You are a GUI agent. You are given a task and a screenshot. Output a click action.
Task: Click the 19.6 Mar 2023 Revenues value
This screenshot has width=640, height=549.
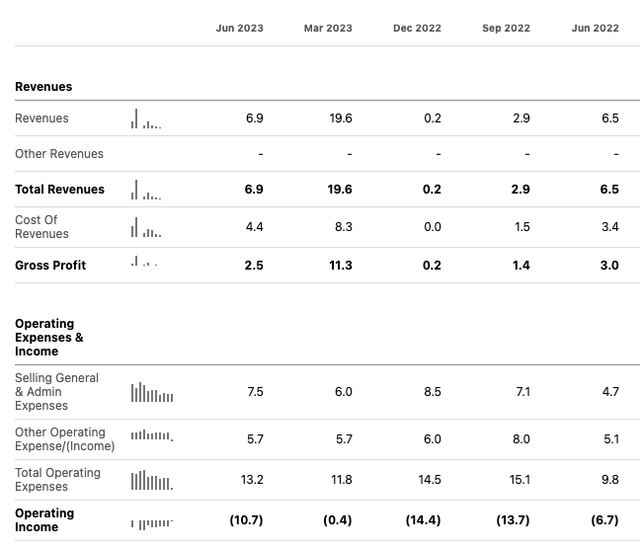[x=341, y=119]
